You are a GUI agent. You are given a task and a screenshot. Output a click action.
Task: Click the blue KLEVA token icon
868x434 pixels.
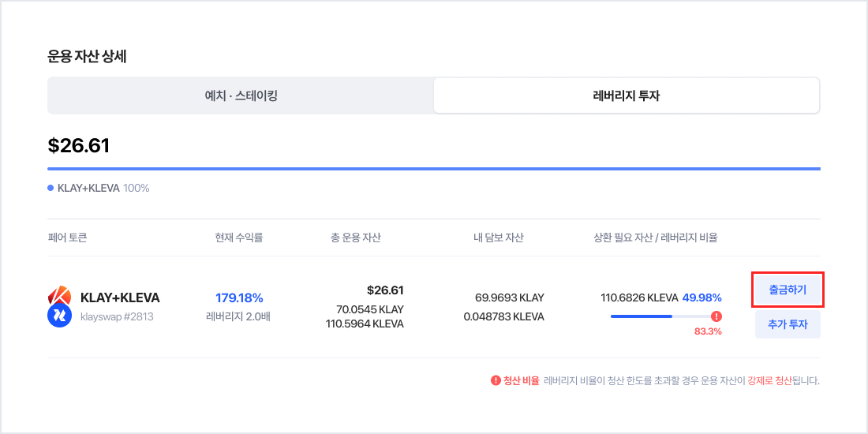[x=60, y=316]
